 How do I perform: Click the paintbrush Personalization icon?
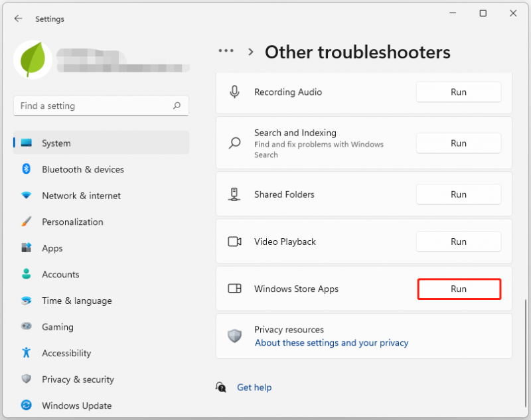coord(27,222)
